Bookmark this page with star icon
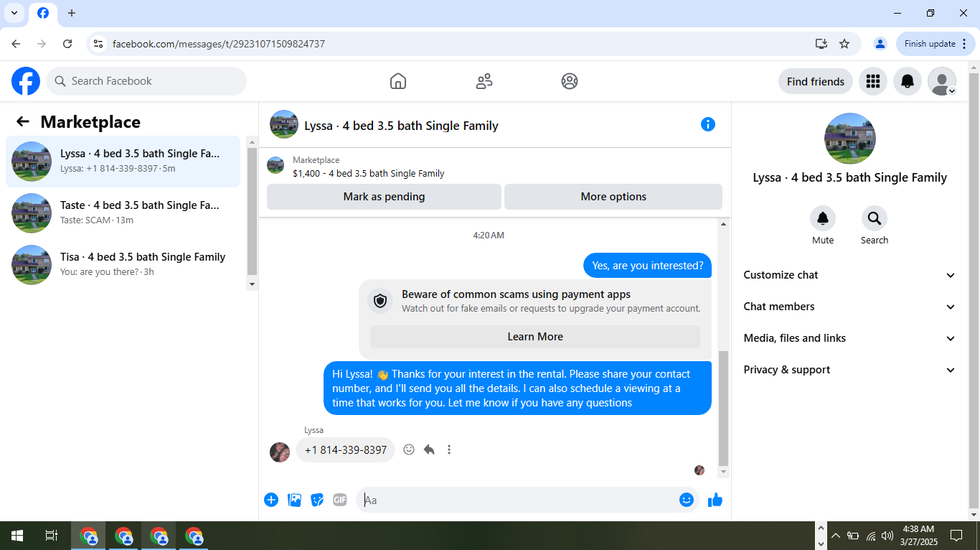 (844, 44)
